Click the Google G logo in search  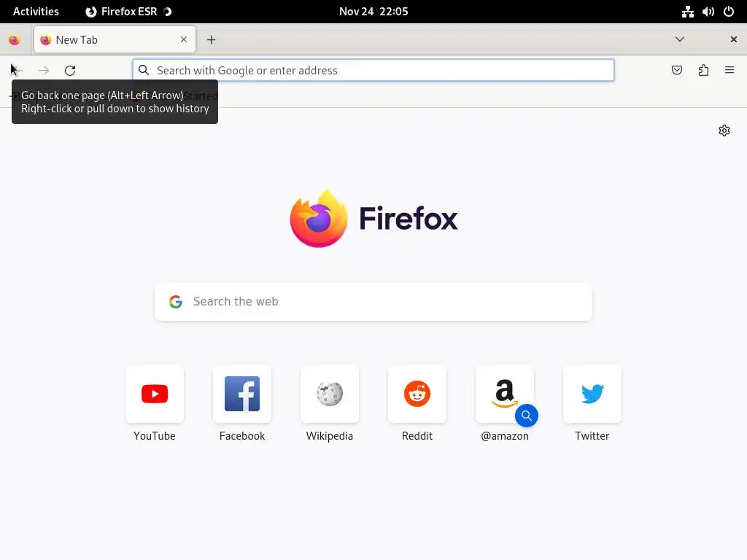(x=176, y=301)
